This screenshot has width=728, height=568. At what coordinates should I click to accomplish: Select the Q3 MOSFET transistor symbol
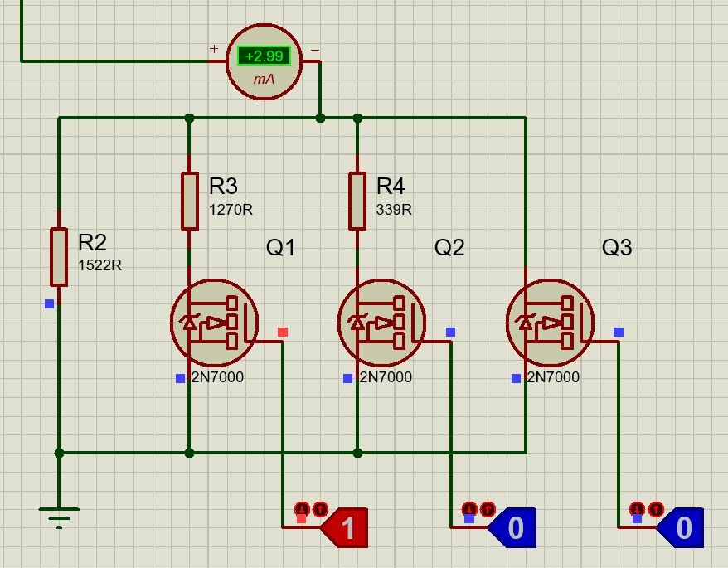pos(551,323)
